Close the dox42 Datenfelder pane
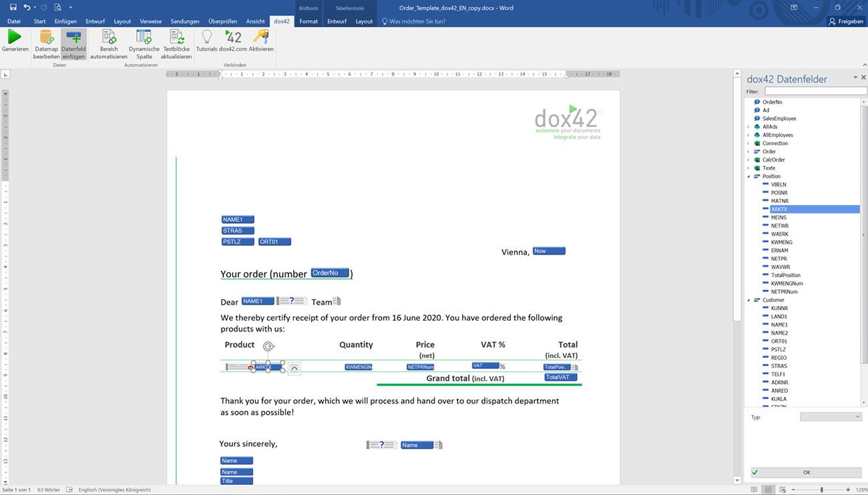This screenshot has height=495, width=868. click(x=863, y=78)
